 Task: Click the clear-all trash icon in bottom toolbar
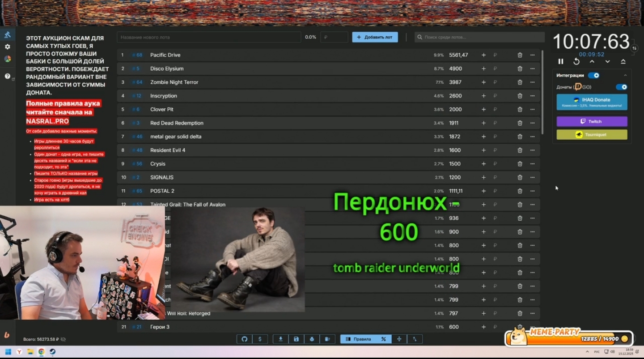point(327,339)
